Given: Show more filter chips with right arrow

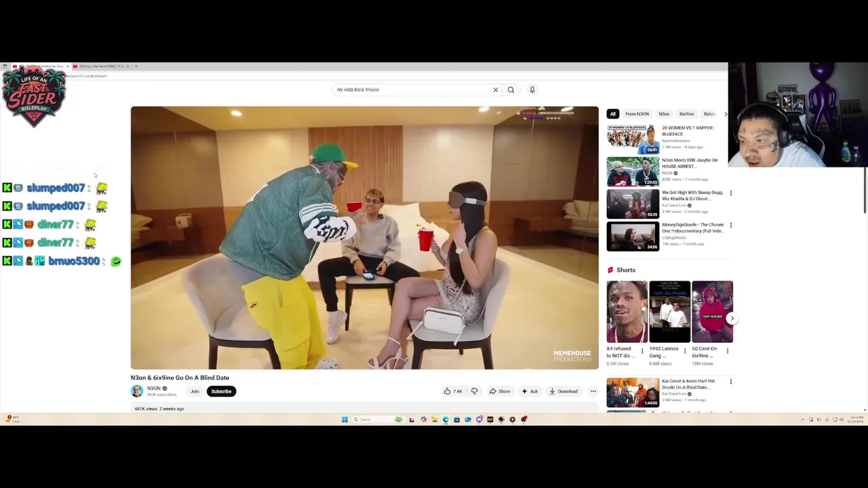Looking at the screenshot, I should (x=726, y=114).
